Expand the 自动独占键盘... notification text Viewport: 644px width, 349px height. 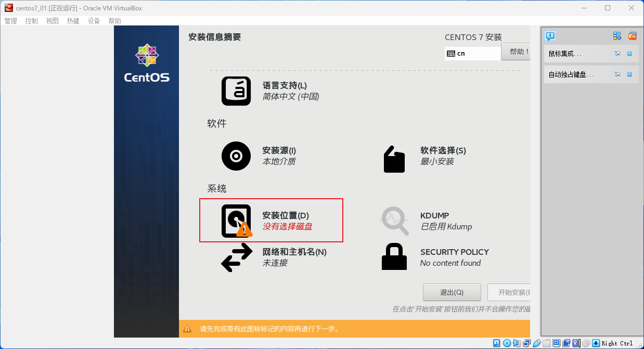[x=571, y=74]
